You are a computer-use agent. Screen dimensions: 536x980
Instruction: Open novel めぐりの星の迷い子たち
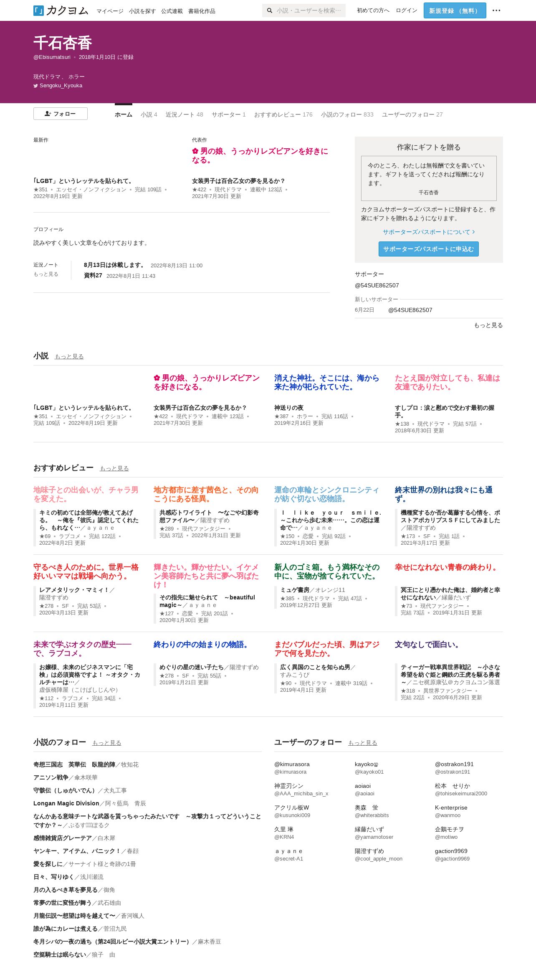coord(192,667)
